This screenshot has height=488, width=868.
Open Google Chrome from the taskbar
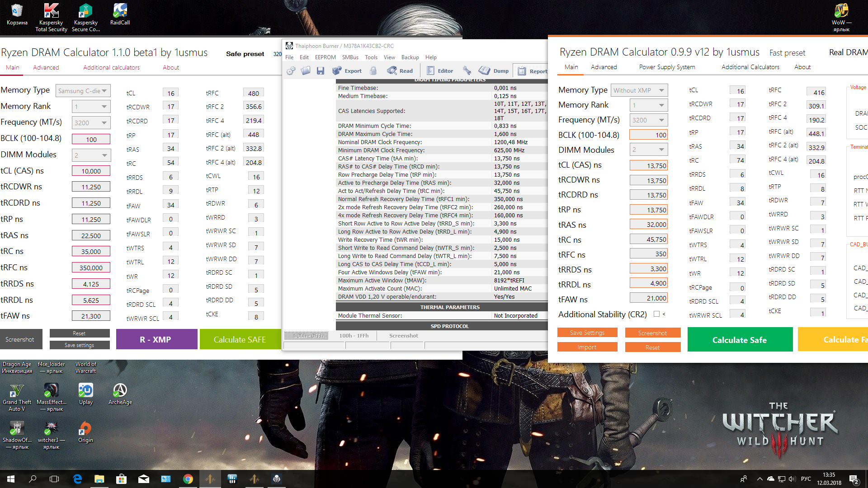[188, 479]
